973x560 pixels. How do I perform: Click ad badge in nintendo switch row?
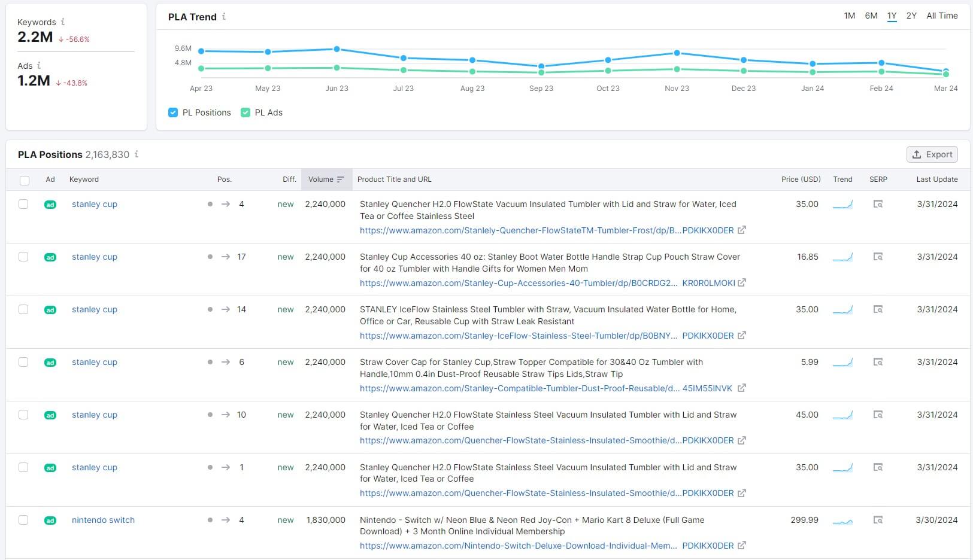[x=50, y=521]
